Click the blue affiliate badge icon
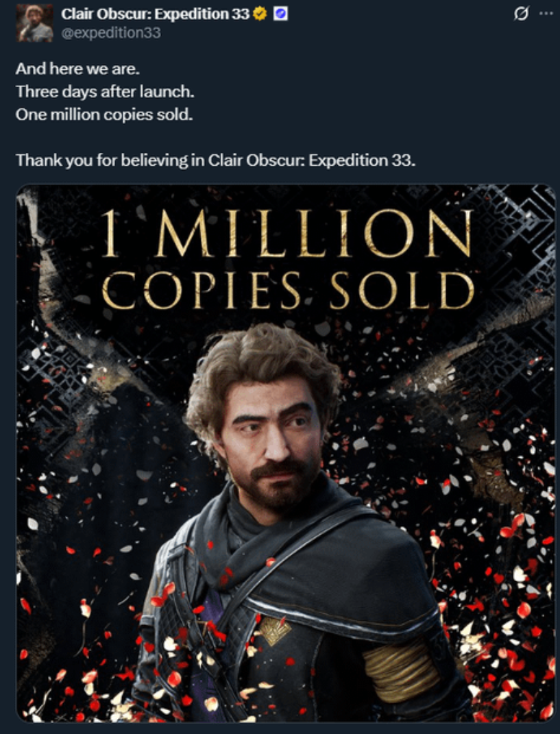The height and width of the screenshot is (734, 560). click(280, 14)
